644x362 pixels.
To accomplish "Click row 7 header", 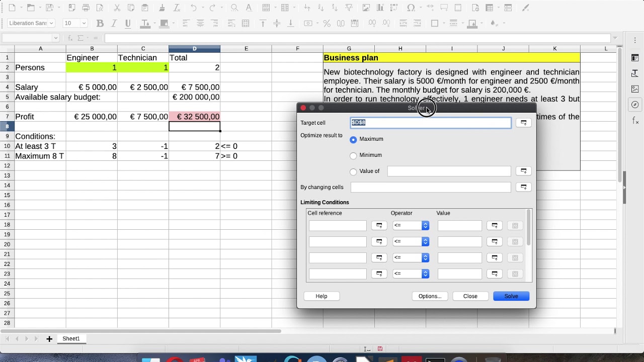I will coord(7,117).
